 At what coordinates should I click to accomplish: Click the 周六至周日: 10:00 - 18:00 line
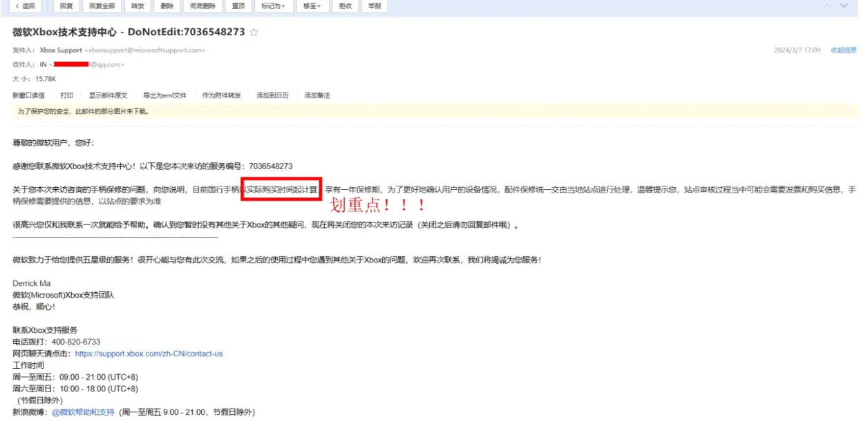point(75,389)
